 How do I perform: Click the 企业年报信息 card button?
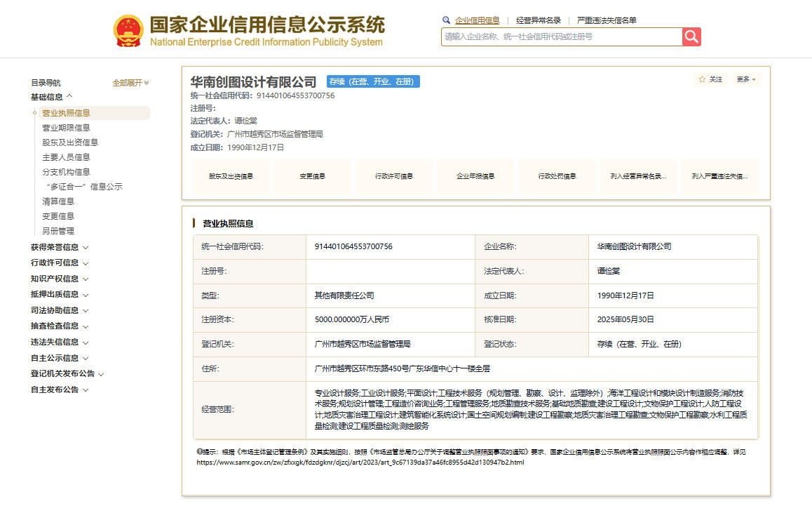(x=475, y=177)
